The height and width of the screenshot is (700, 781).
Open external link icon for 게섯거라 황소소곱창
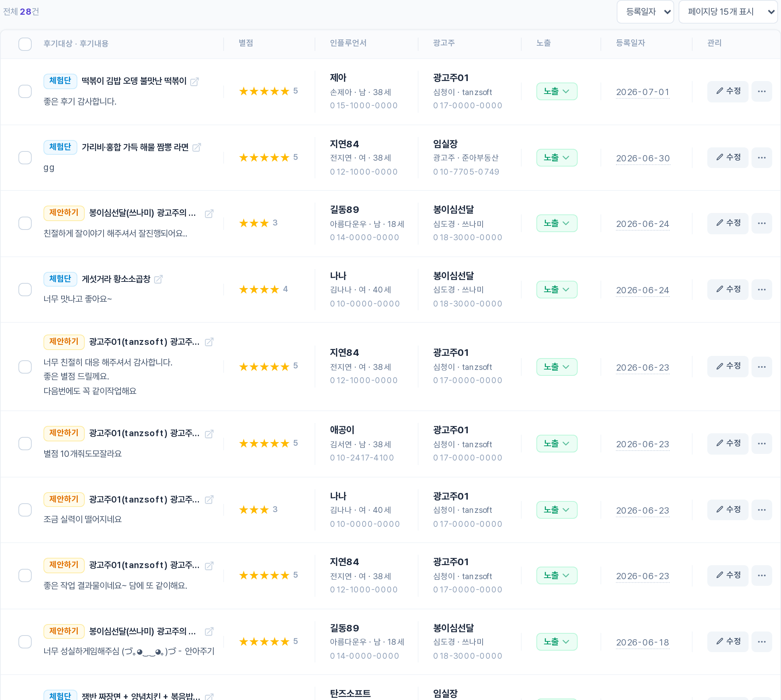tap(158, 279)
